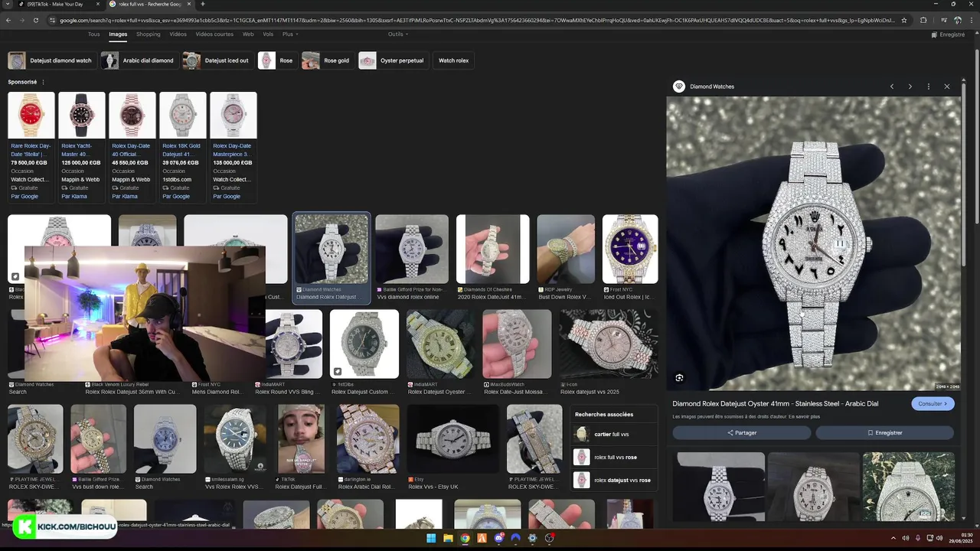Click the main preview image of the diamond watch
980x551 pixels.
(813, 243)
